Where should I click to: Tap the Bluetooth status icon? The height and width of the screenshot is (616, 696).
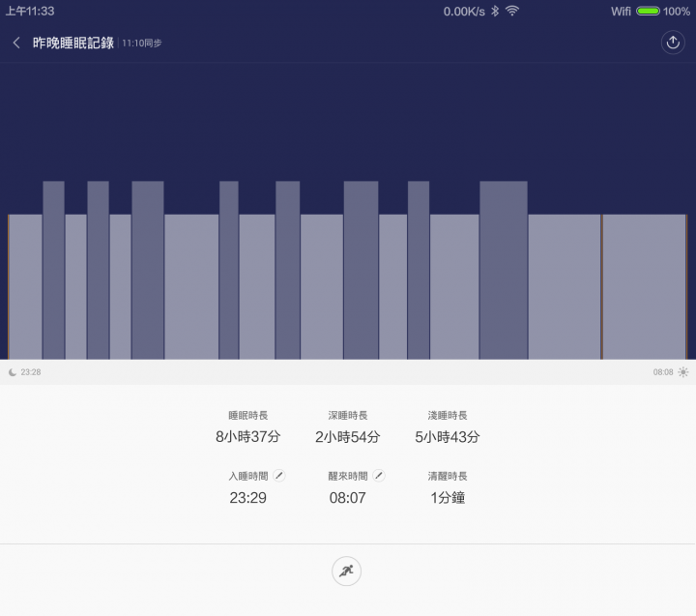pyautogui.click(x=495, y=11)
